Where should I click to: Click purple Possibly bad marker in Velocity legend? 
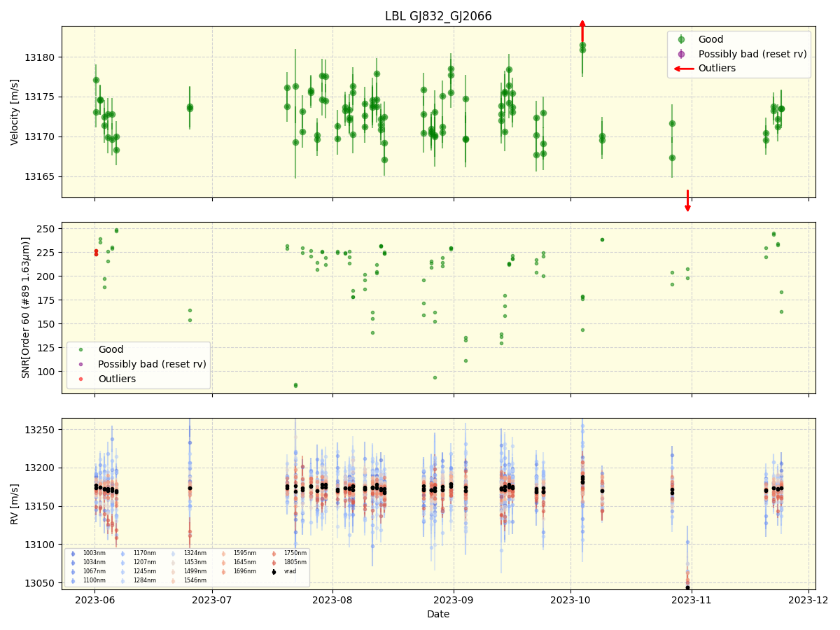pos(680,54)
